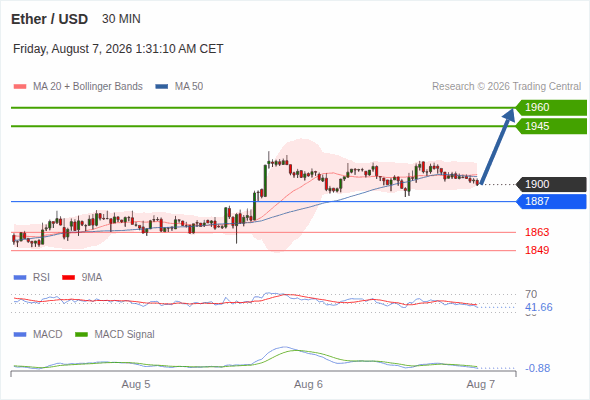Click the Ether / USD title
The image size is (590, 400).
[x=49, y=19]
